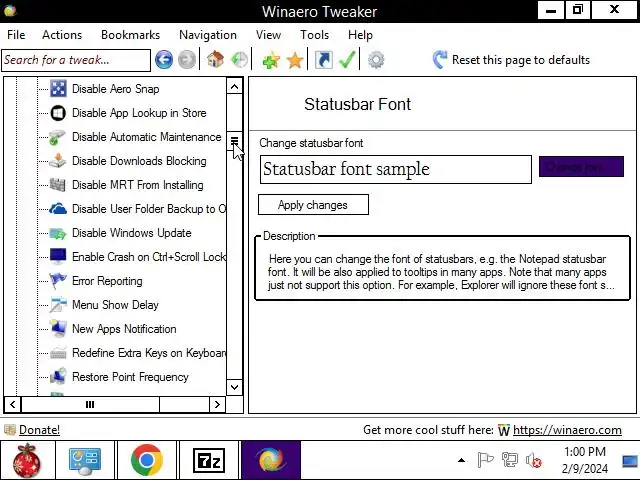Viewport: 640px width, 480px height.
Task: Click the Winaero Tweaker taskbar button
Action: click(271, 460)
